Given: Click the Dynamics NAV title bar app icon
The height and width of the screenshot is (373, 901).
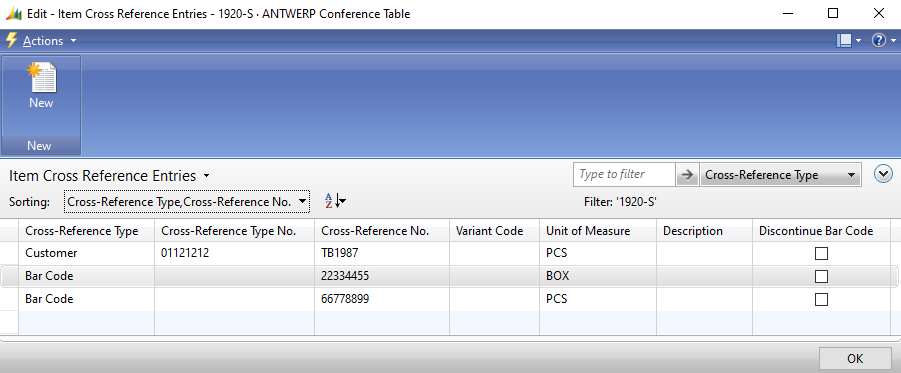Looking at the screenshot, I should point(14,14).
